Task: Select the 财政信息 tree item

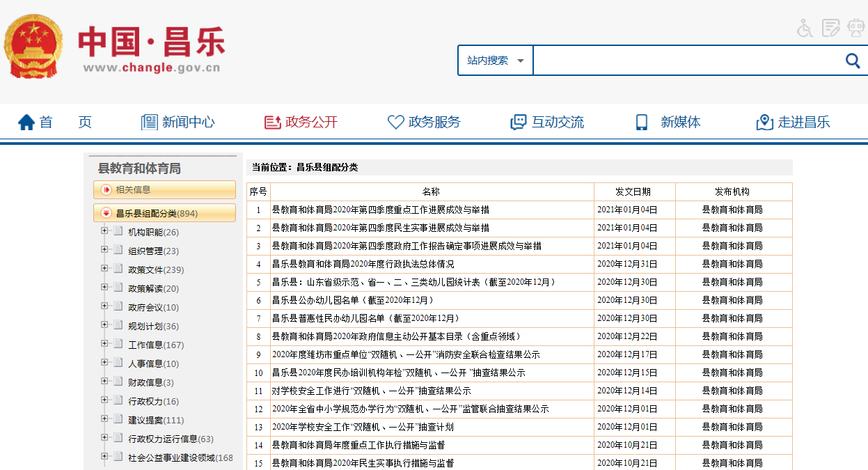Action: click(145, 382)
